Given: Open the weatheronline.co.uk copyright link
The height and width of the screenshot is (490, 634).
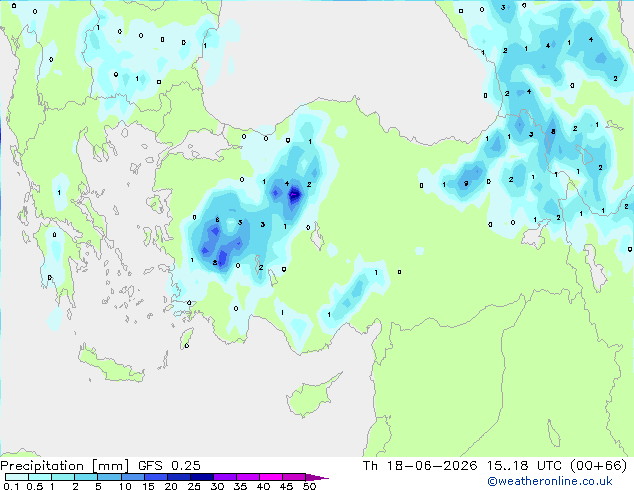Looking at the screenshot, I should (550, 481).
